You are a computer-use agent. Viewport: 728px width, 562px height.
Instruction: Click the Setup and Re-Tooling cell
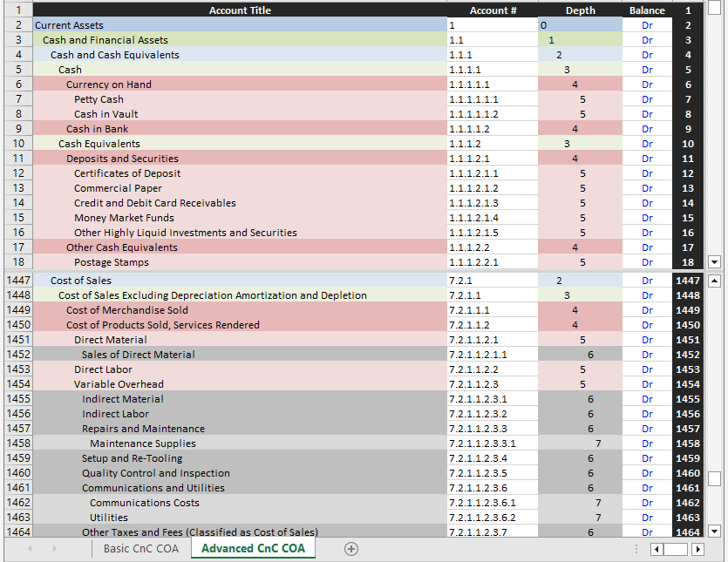(x=240, y=458)
